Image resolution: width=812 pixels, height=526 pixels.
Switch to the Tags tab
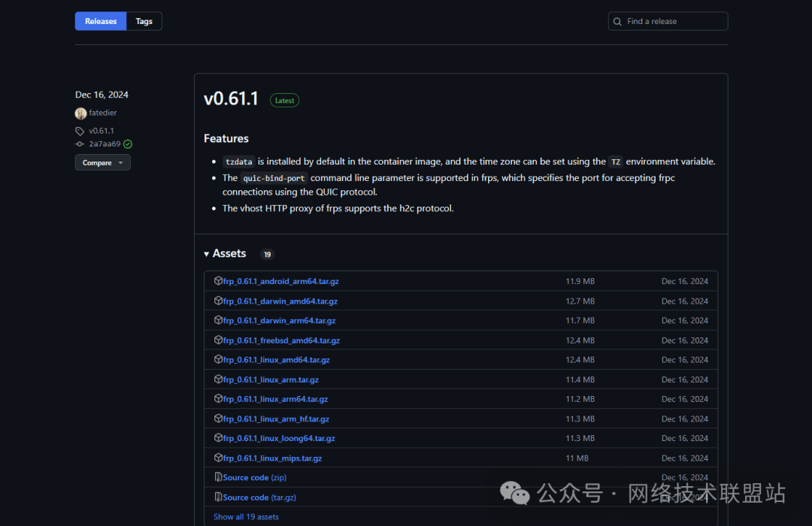144,21
